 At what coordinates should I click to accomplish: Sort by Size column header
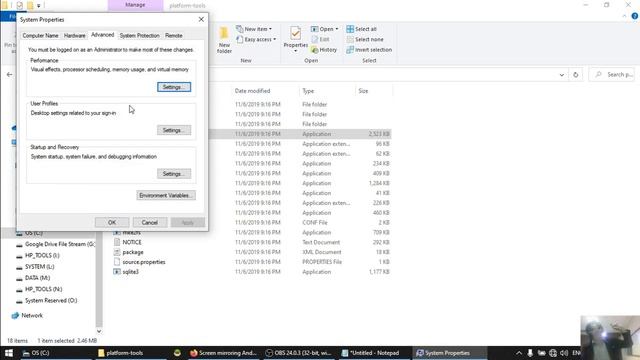tap(363, 91)
